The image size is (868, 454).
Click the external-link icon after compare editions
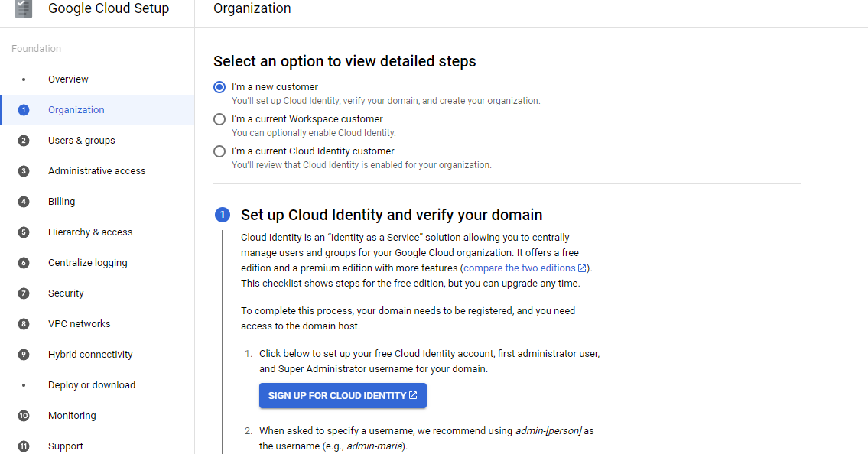coord(582,268)
